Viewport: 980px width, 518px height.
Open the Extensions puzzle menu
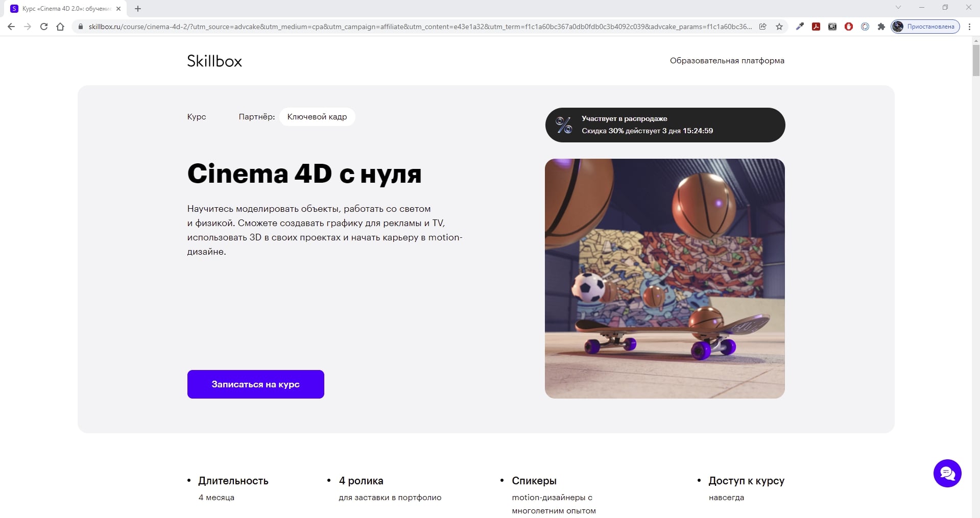[881, 27]
